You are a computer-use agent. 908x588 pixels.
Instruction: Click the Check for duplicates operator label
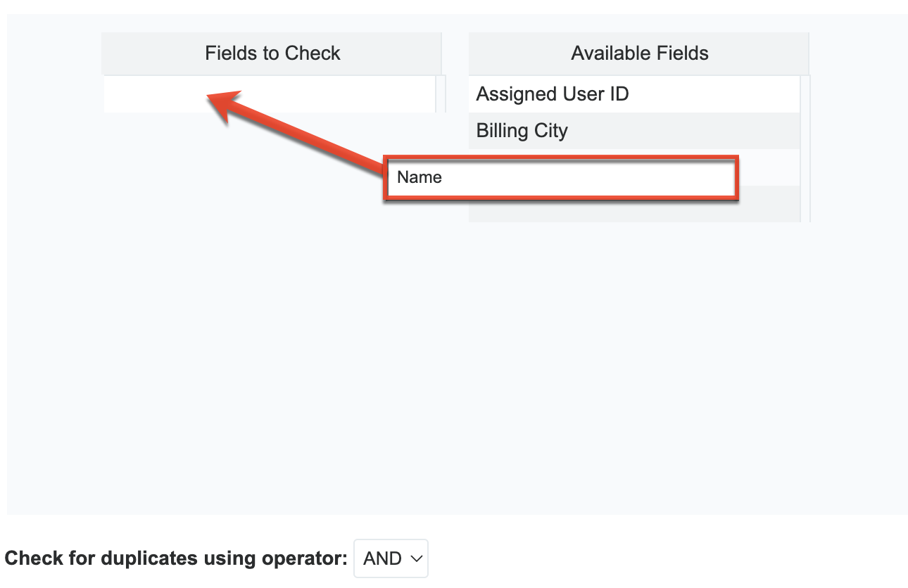pyautogui.click(x=176, y=558)
